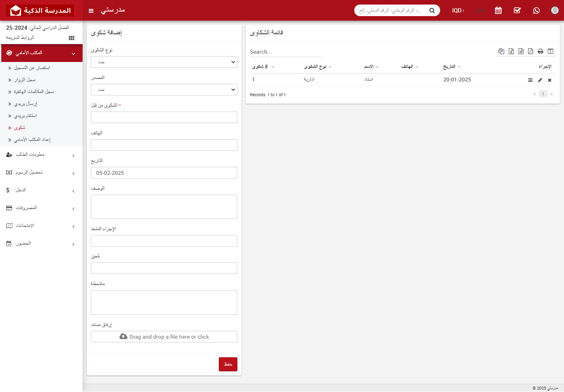Click the red حفظ save button
Image resolution: width=564 pixels, height=392 pixels.
tap(228, 364)
